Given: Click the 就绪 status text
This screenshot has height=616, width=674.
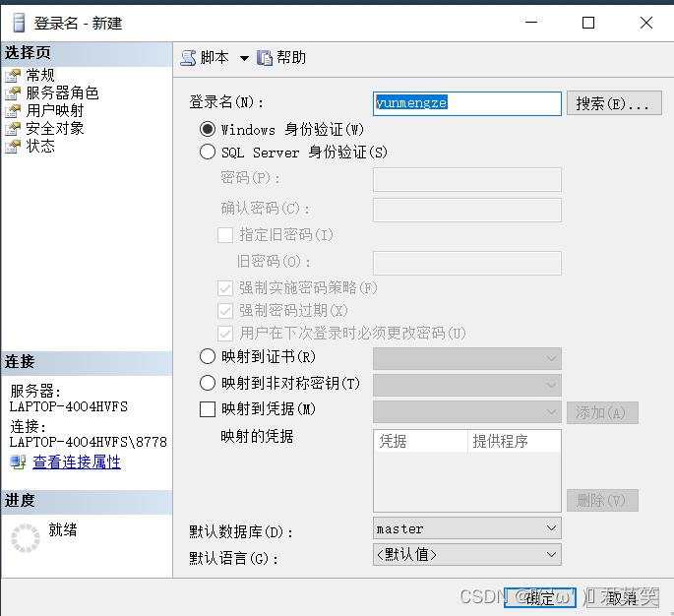Looking at the screenshot, I should click(x=63, y=529).
